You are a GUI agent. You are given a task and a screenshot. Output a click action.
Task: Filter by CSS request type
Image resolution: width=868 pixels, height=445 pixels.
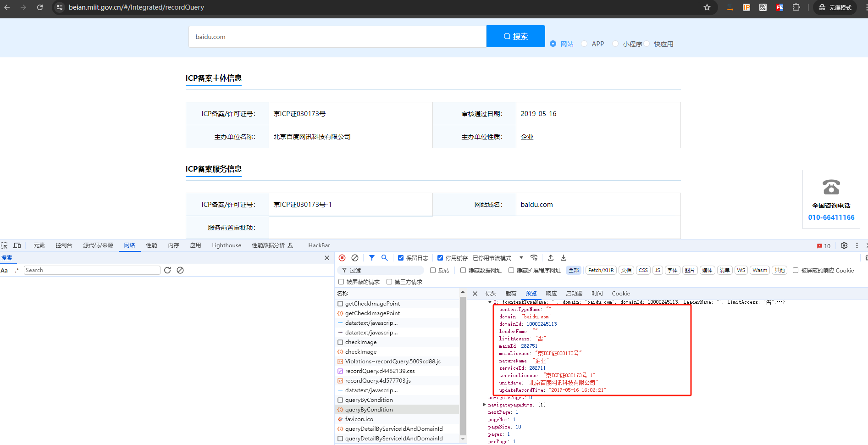point(643,270)
